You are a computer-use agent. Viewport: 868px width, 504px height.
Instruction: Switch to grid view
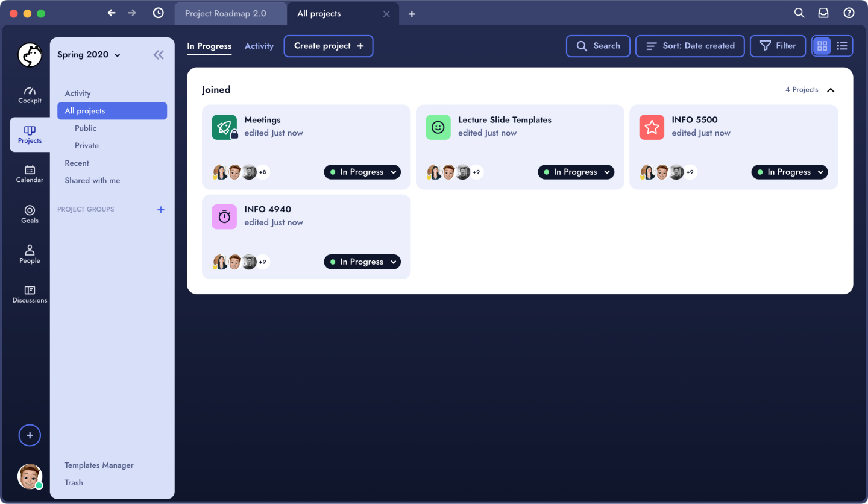[x=822, y=46]
